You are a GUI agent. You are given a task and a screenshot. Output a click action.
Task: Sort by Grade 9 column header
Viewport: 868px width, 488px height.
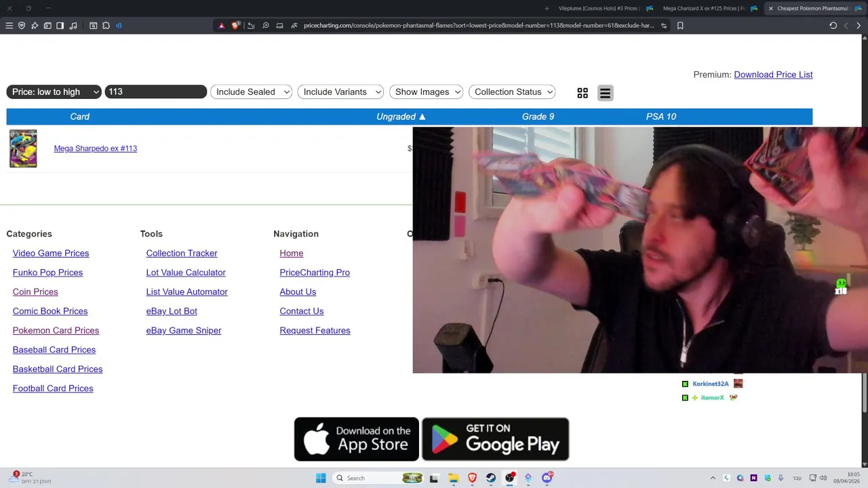538,117
